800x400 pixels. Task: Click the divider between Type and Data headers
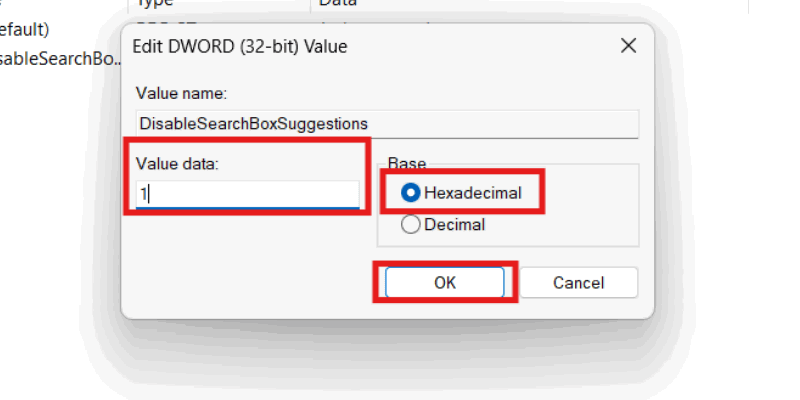(x=310, y=4)
